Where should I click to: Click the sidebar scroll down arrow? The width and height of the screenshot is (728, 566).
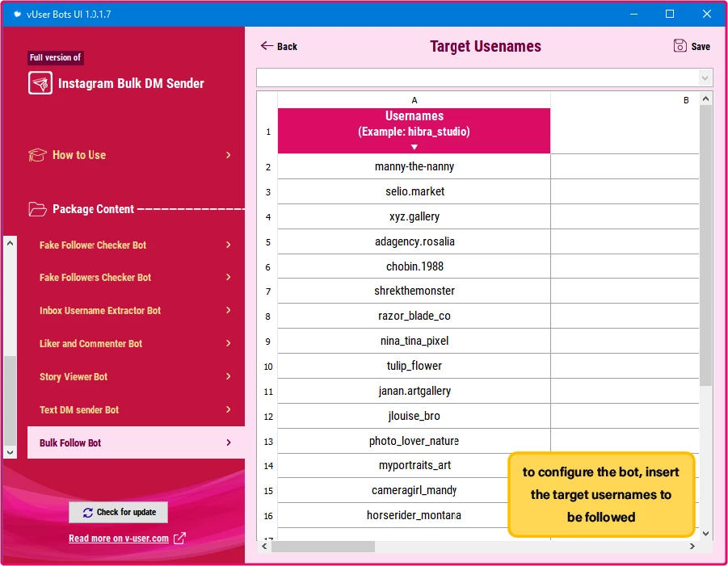click(x=11, y=452)
